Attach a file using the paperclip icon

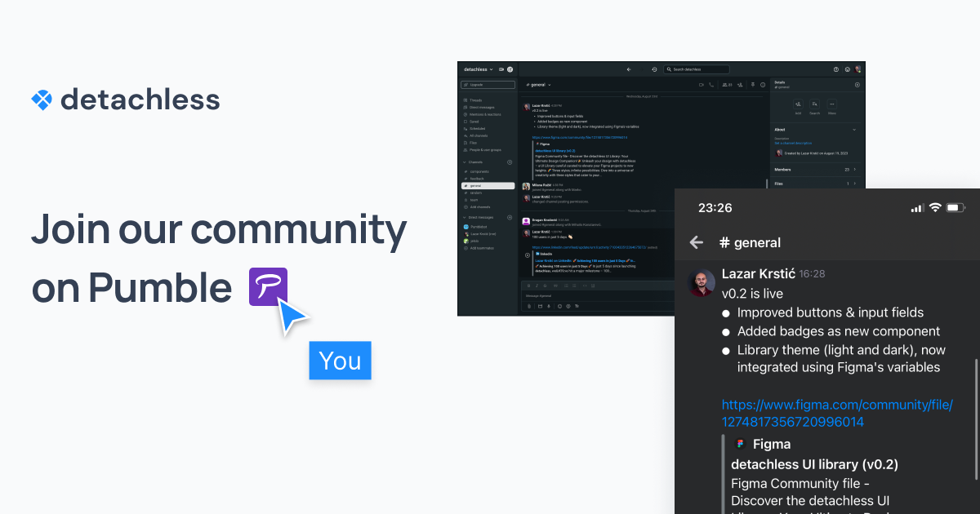point(529,306)
